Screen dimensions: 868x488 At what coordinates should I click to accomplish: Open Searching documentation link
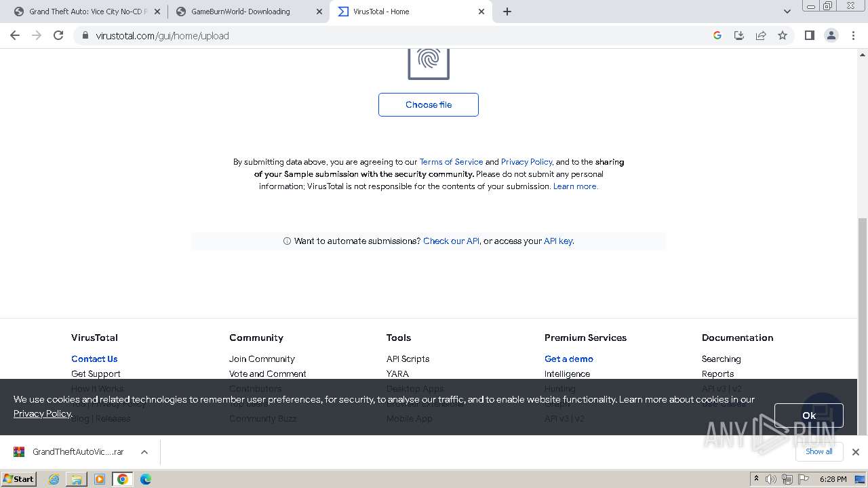coord(721,359)
